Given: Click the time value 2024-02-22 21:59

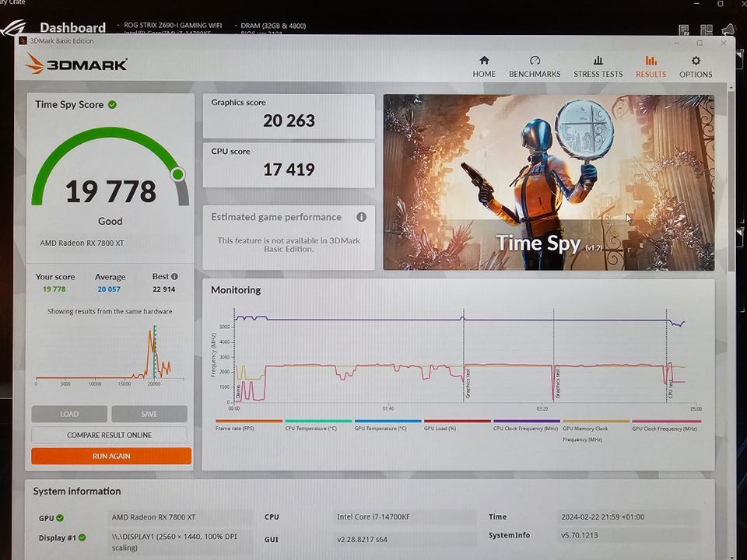Looking at the screenshot, I should [602, 516].
